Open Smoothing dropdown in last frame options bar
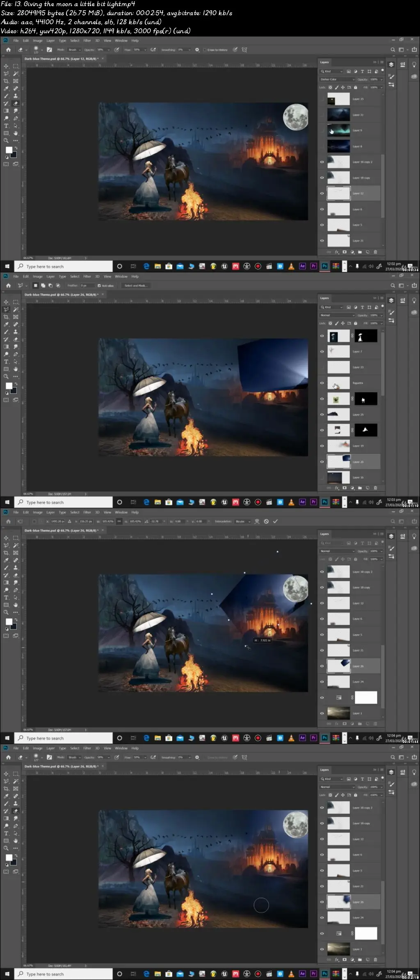The image size is (420, 980). click(x=189, y=757)
